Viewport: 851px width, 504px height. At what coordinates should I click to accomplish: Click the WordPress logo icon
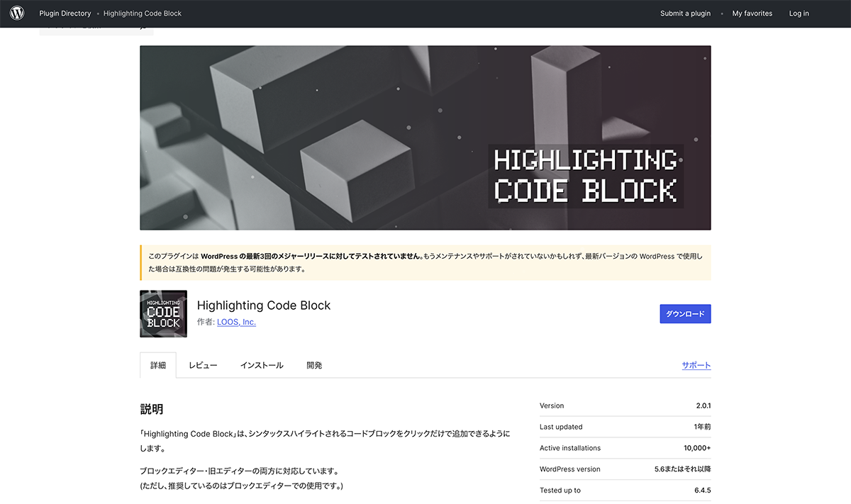(x=17, y=13)
